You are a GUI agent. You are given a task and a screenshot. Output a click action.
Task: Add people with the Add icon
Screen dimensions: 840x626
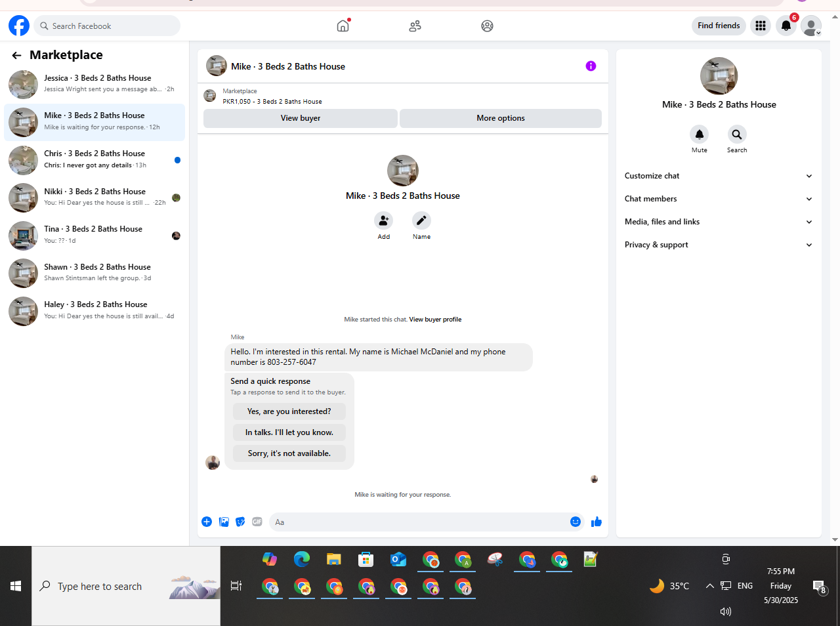pyautogui.click(x=384, y=220)
